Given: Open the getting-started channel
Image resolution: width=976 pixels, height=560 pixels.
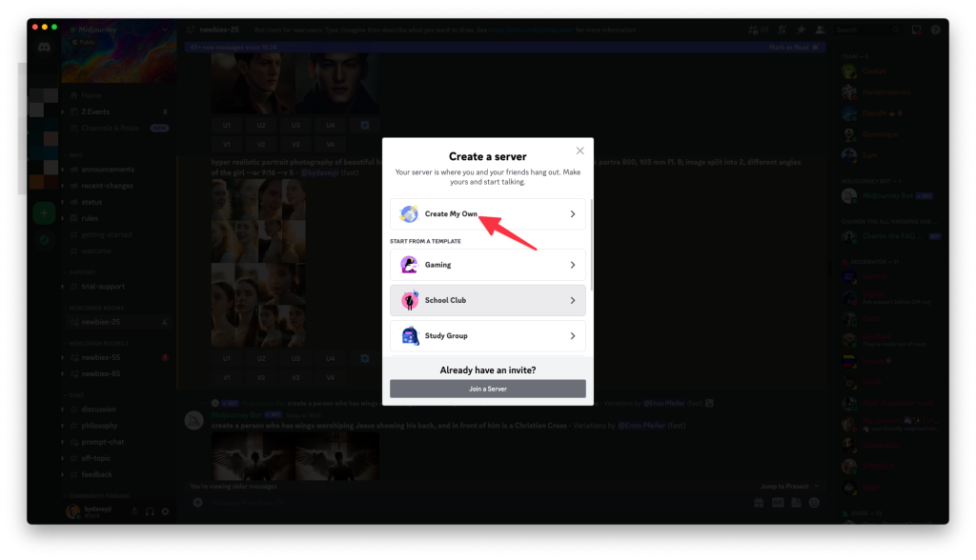Looking at the screenshot, I should click(x=118, y=234).
